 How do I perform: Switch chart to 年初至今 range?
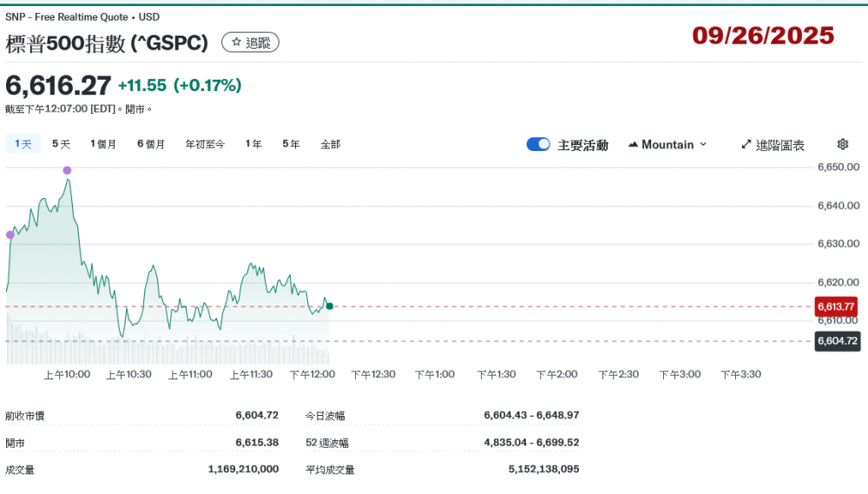205,144
